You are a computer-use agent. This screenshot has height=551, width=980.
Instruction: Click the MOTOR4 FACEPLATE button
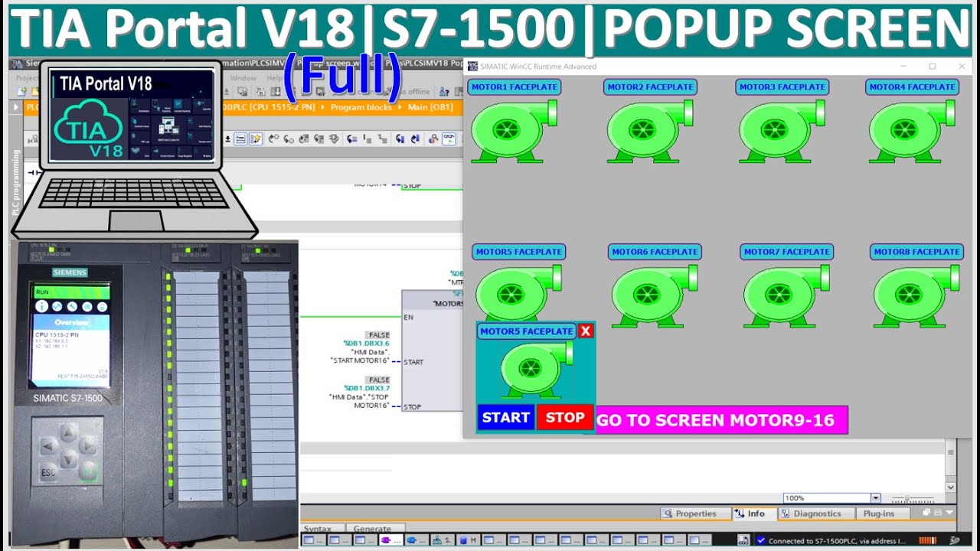(x=913, y=87)
